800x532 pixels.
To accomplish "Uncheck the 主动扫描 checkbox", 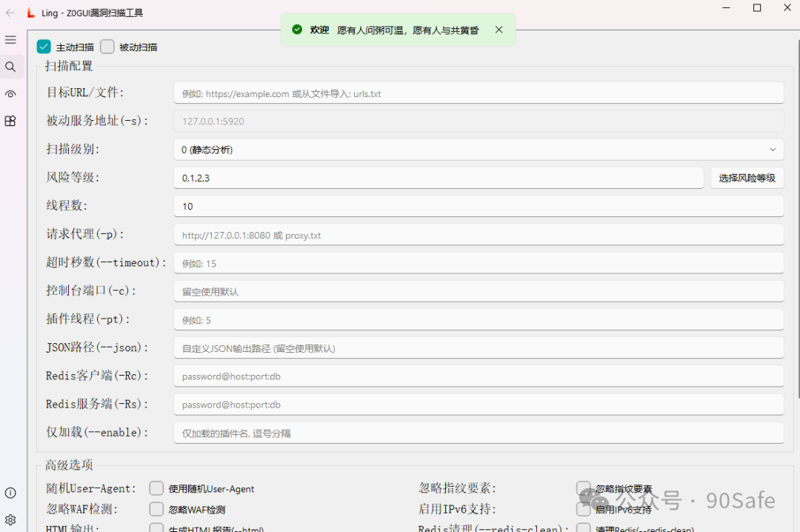I will [44, 47].
